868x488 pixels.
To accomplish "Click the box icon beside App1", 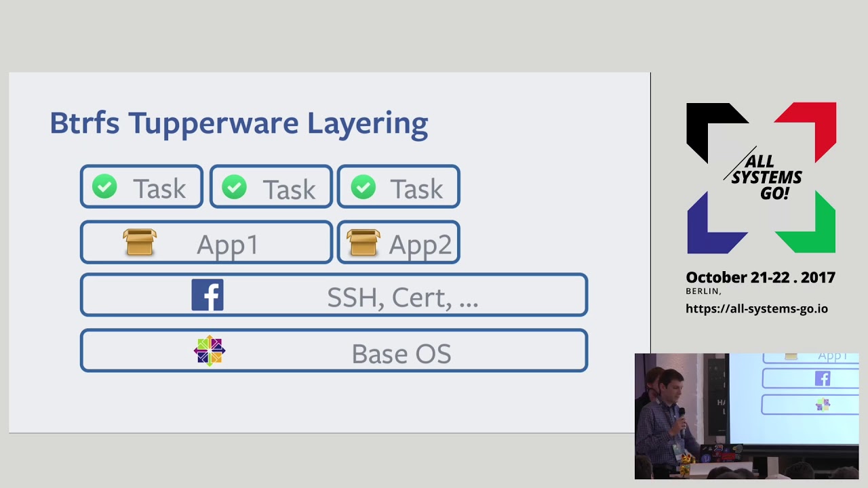I will pyautogui.click(x=140, y=242).
